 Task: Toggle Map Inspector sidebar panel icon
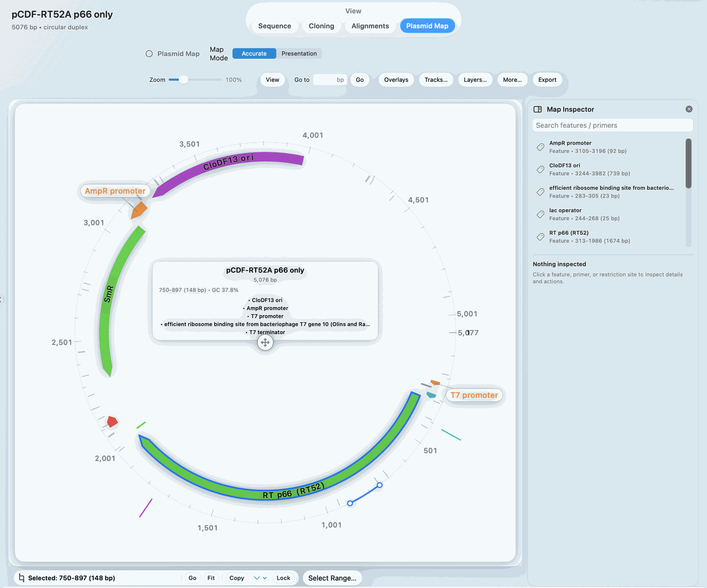coord(537,109)
